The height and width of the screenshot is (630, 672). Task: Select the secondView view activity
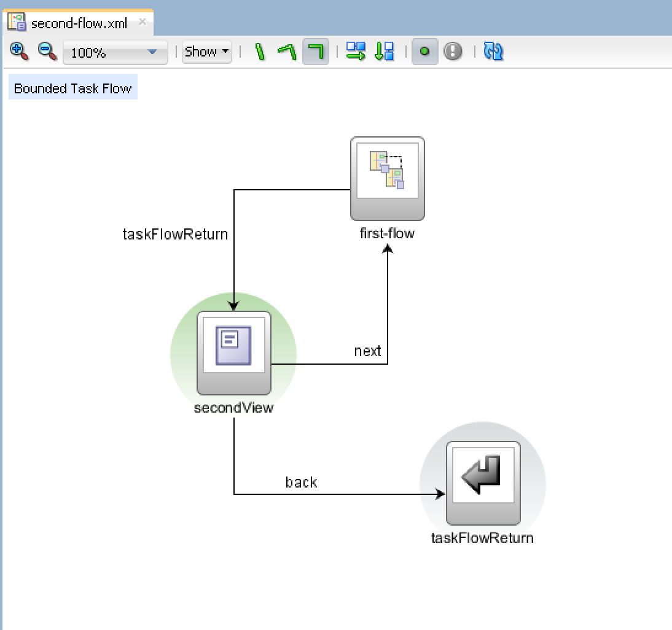click(x=233, y=353)
